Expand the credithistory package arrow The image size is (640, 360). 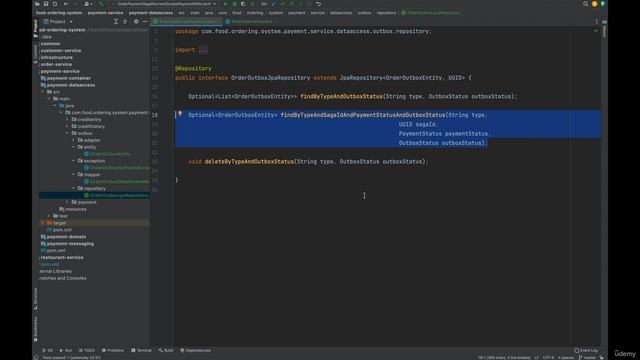click(x=67, y=127)
